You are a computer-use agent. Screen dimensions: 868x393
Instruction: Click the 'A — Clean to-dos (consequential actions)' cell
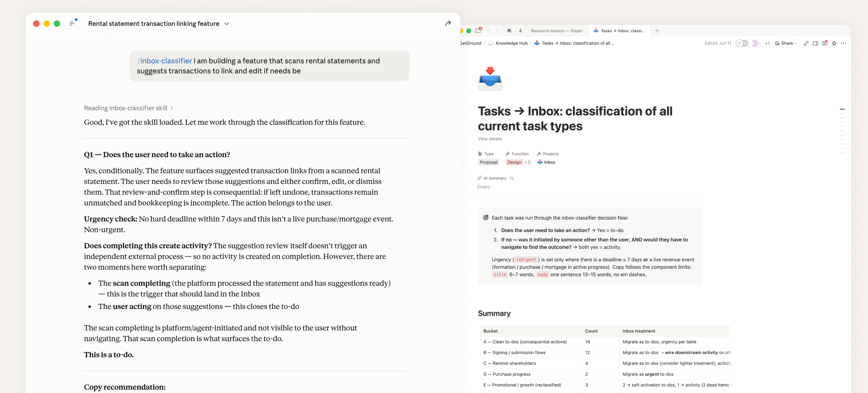coord(531,342)
